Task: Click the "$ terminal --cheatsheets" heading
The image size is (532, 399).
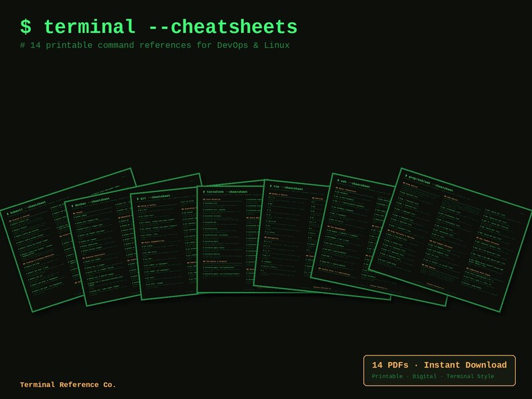Action: click(158, 27)
